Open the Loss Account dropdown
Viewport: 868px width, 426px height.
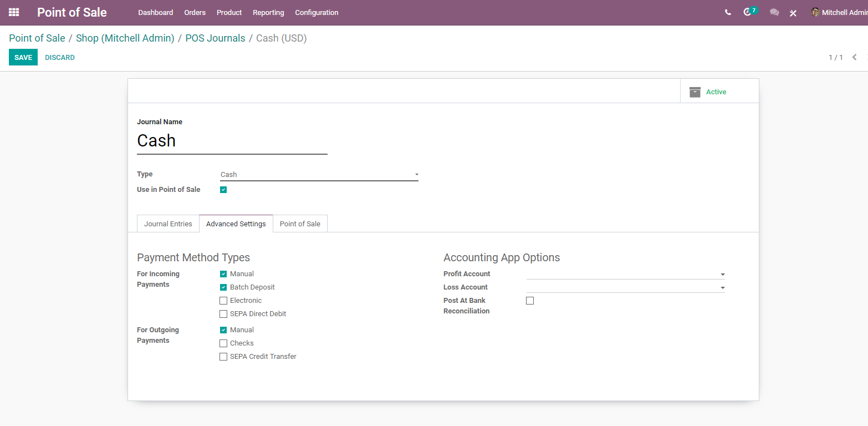click(x=626, y=287)
